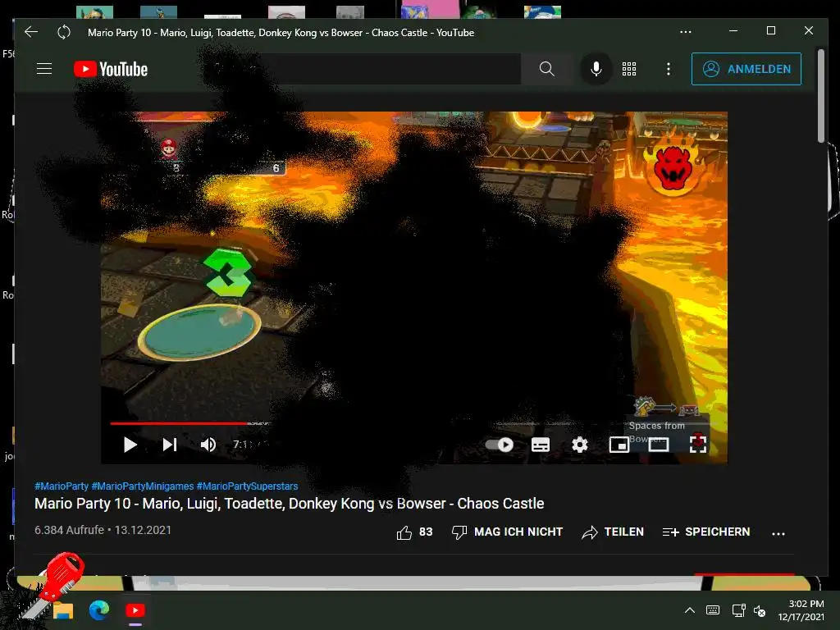Enable theater mode rectangle icon
840x630 pixels.
click(x=659, y=445)
